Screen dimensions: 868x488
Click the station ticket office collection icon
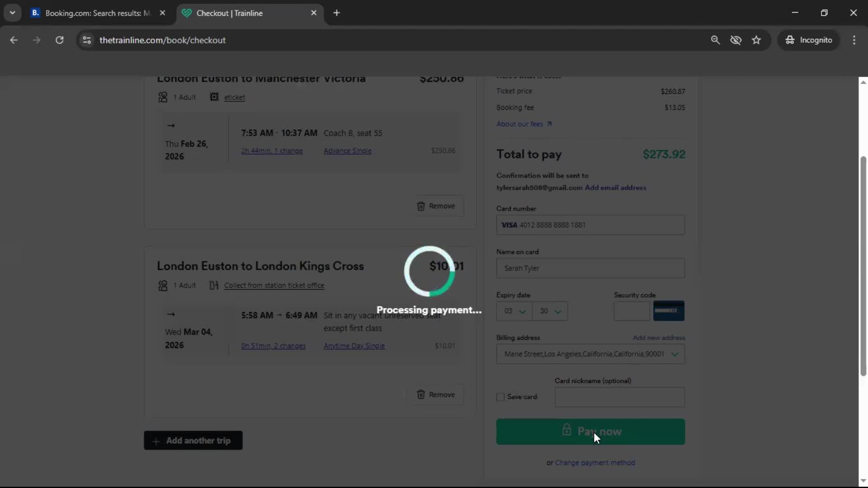pyautogui.click(x=214, y=285)
